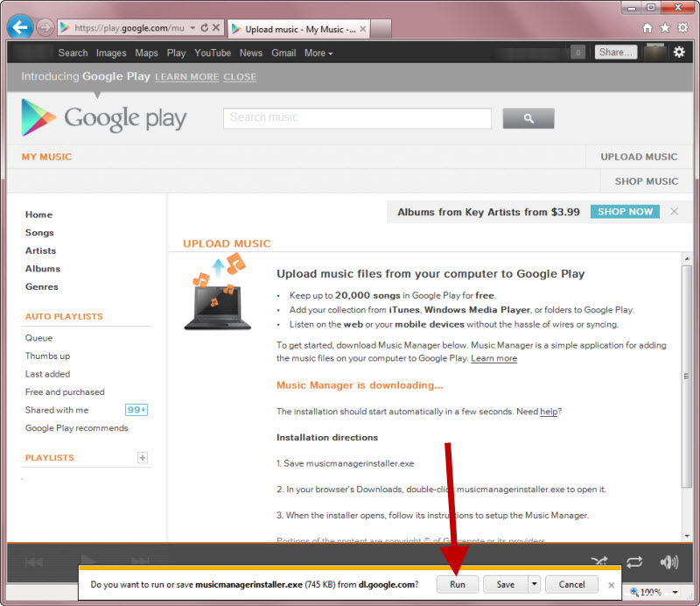Click the volume speaker icon
Screen dimensions: 700x606
pyautogui.click(x=669, y=561)
